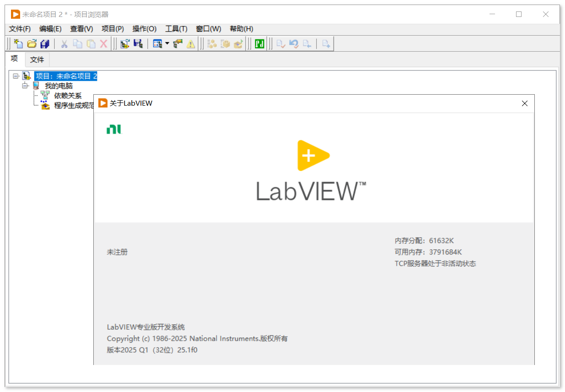Click the source control Get Latest icon

pos(307,44)
